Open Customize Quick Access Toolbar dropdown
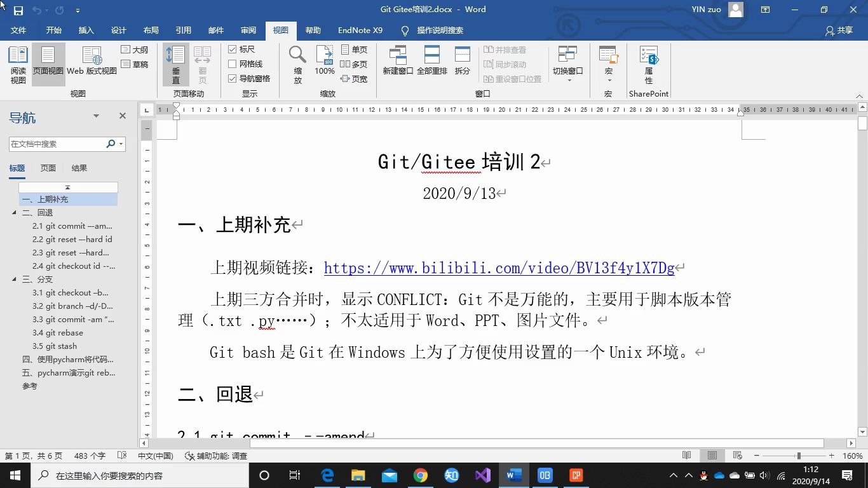 pos(78,11)
